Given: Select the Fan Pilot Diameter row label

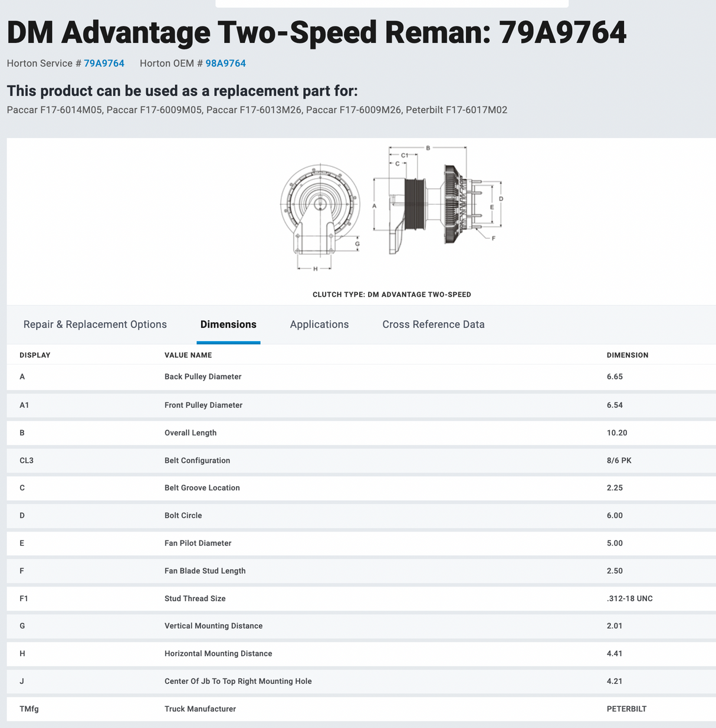Looking at the screenshot, I should pos(198,543).
